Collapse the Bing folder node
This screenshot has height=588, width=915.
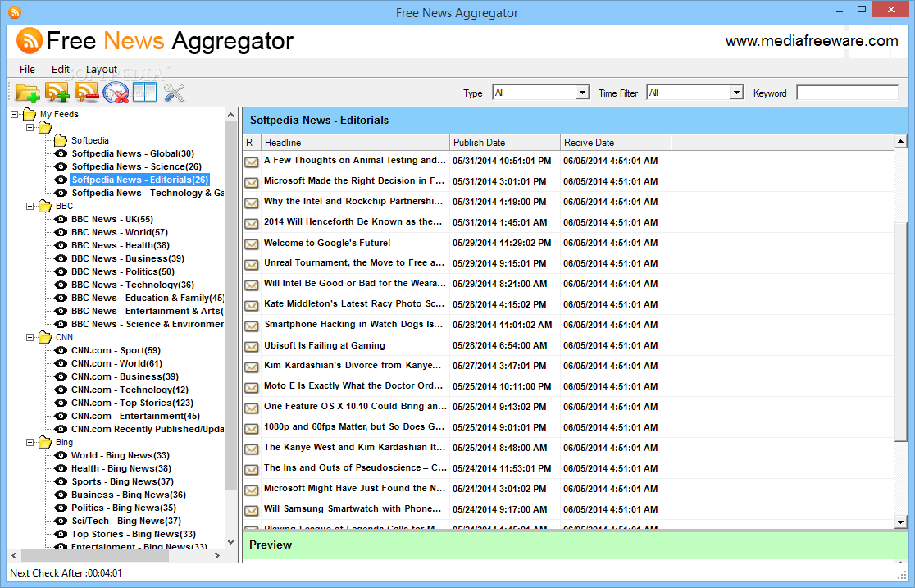(30, 443)
